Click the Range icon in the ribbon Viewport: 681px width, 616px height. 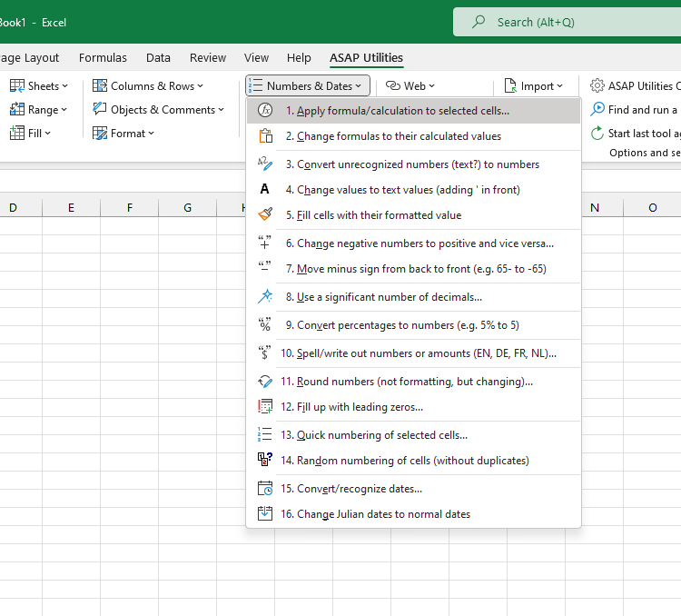(x=17, y=109)
